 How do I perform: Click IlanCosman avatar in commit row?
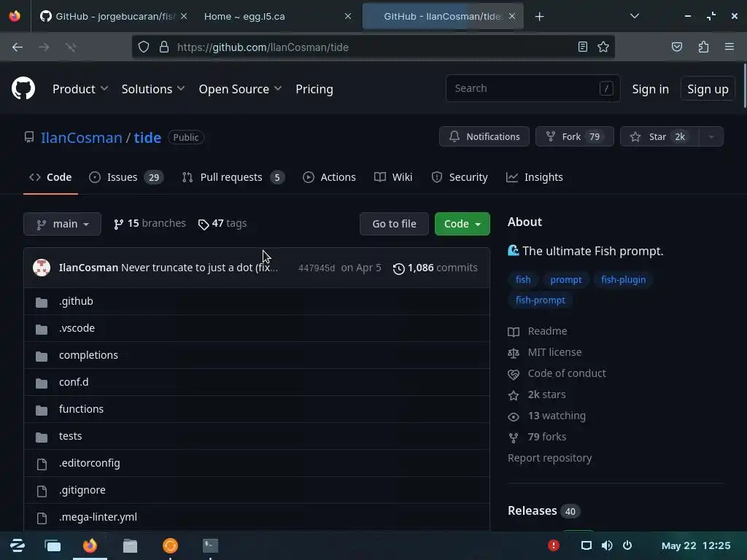click(x=42, y=268)
